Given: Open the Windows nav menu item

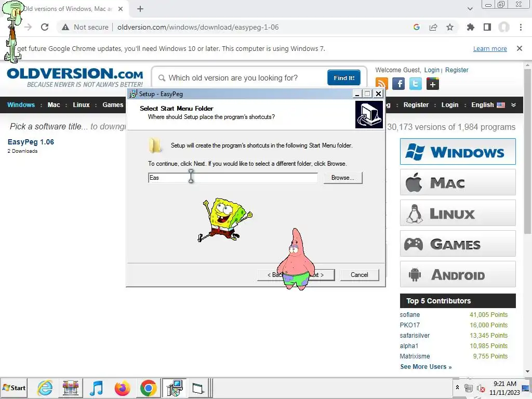Looking at the screenshot, I should pos(21,105).
